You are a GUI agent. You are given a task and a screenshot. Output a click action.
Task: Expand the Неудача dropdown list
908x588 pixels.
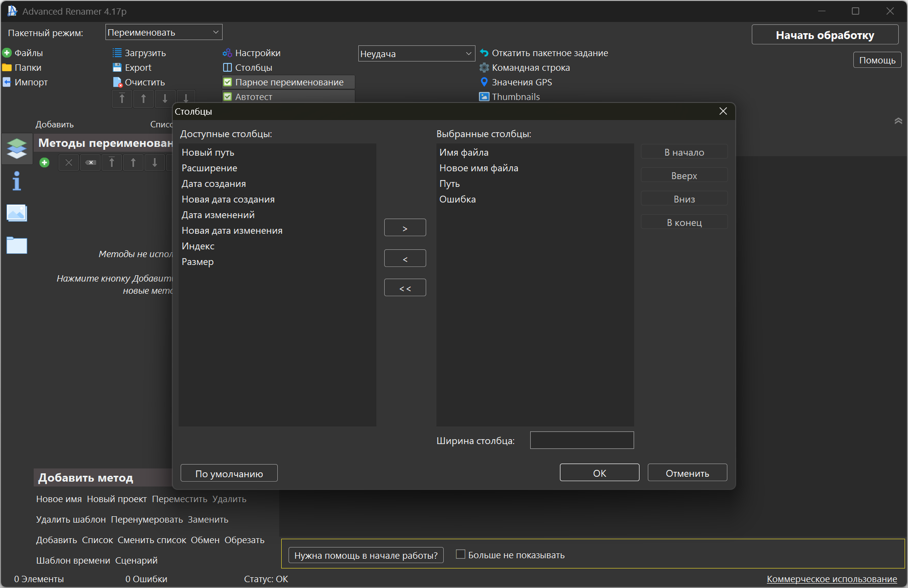tap(416, 54)
